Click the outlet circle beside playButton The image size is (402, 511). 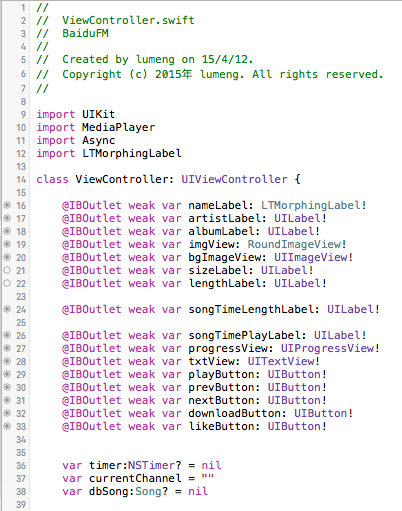7,374
